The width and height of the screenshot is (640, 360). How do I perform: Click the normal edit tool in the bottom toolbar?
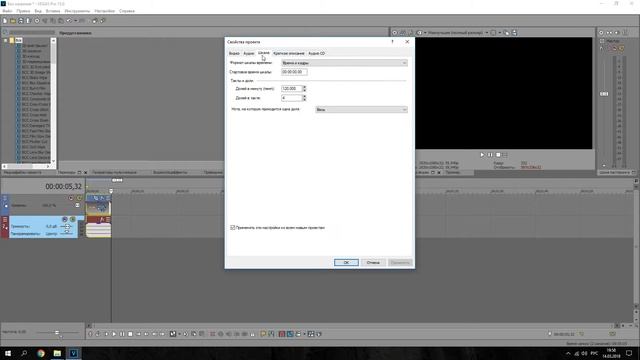(x=173, y=334)
